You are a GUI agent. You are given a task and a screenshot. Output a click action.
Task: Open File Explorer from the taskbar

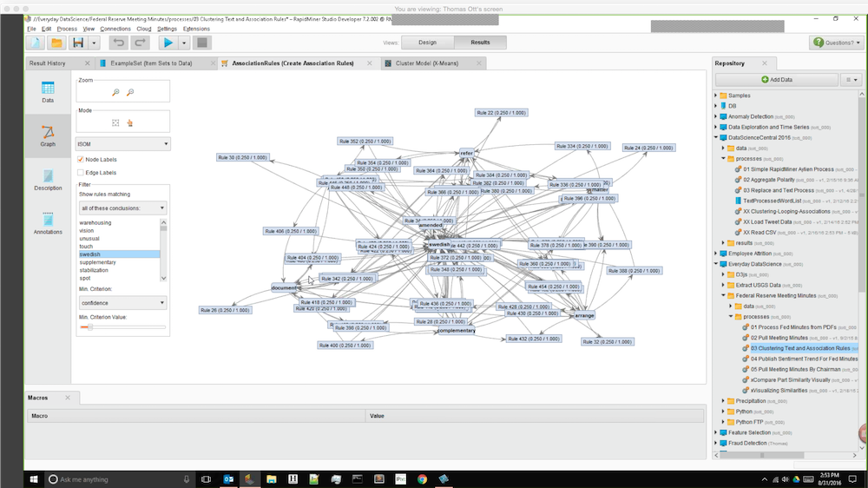pyautogui.click(x=271, y=479)
